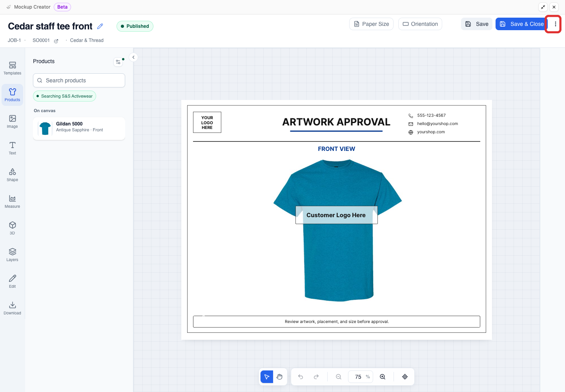Screen dimensions: 565x392
Task: Click the Save button
Action: point(477,24)
